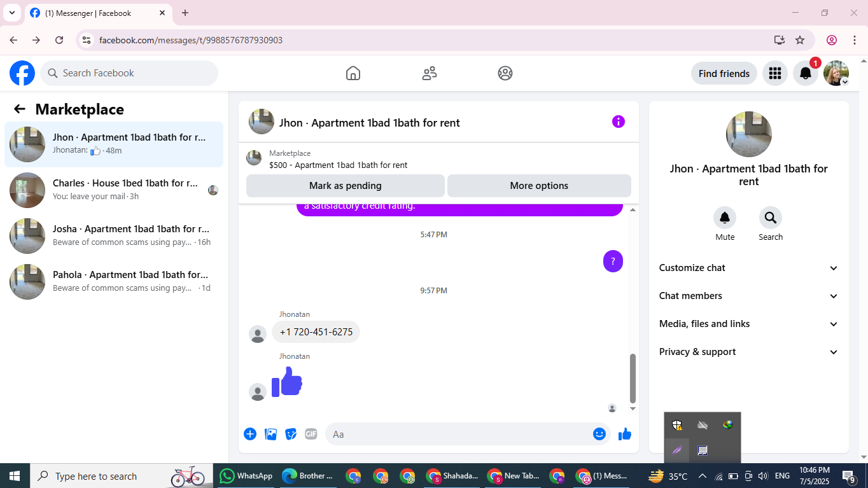This screenshot has width=868, height=488.
Task: Open Shahada Chrome window in taskbar
Action: tap(452, 476)
